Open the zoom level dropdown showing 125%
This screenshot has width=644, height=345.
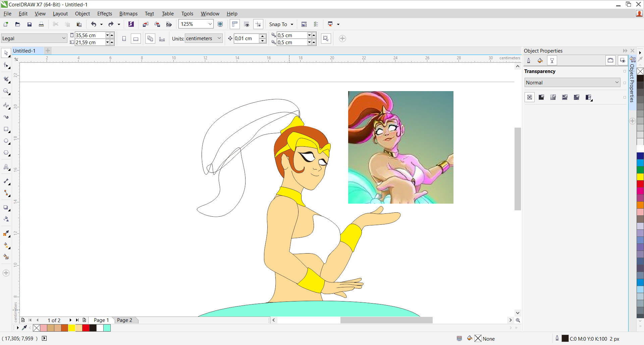210,24
